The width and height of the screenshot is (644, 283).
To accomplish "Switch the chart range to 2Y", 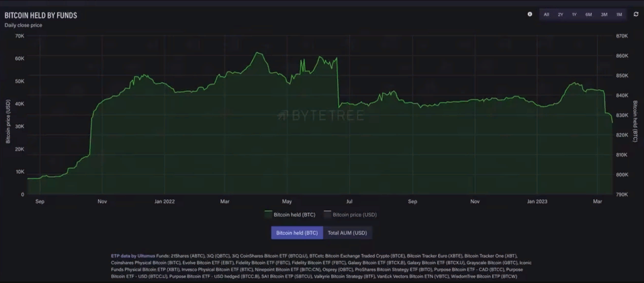I will point(560,15).
